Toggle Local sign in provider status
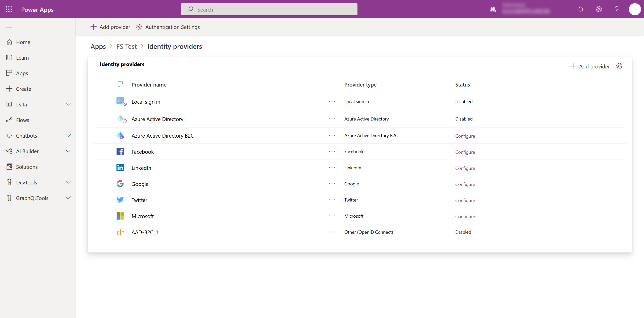Viewport: 644px width, 318px height. click(x=332, y=101)
